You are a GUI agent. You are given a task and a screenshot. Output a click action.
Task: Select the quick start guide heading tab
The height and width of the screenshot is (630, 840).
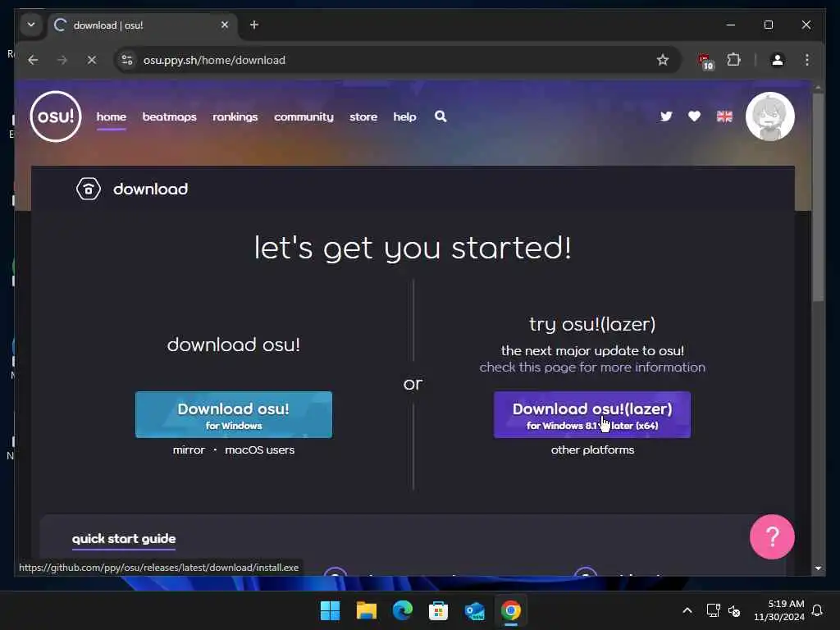[x=124, y=539]
